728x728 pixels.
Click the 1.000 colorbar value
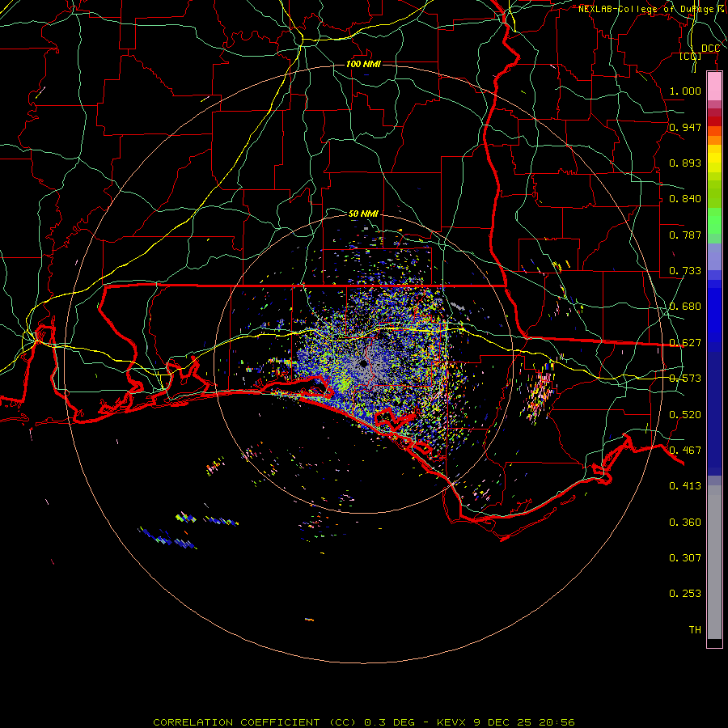pyautogui.click(x=685, y=91)
